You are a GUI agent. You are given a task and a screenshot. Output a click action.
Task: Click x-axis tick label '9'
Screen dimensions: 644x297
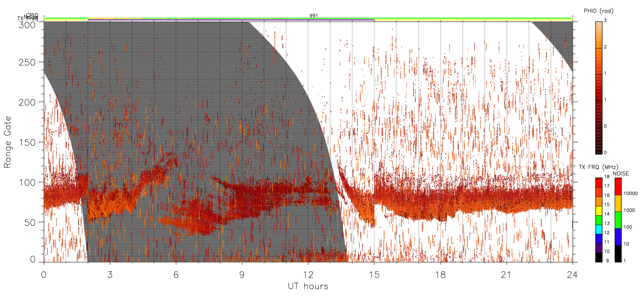coord(242,274)
